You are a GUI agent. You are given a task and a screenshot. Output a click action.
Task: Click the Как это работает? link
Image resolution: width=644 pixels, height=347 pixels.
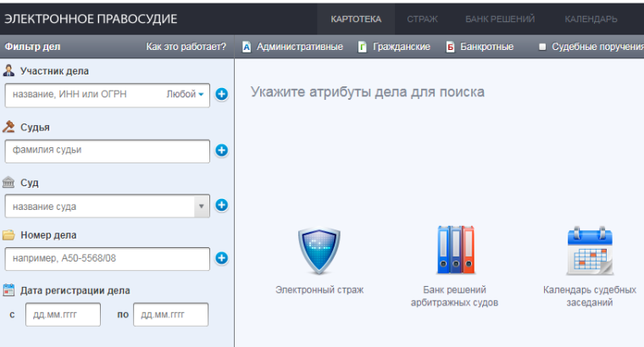click(x=186, y=47)
